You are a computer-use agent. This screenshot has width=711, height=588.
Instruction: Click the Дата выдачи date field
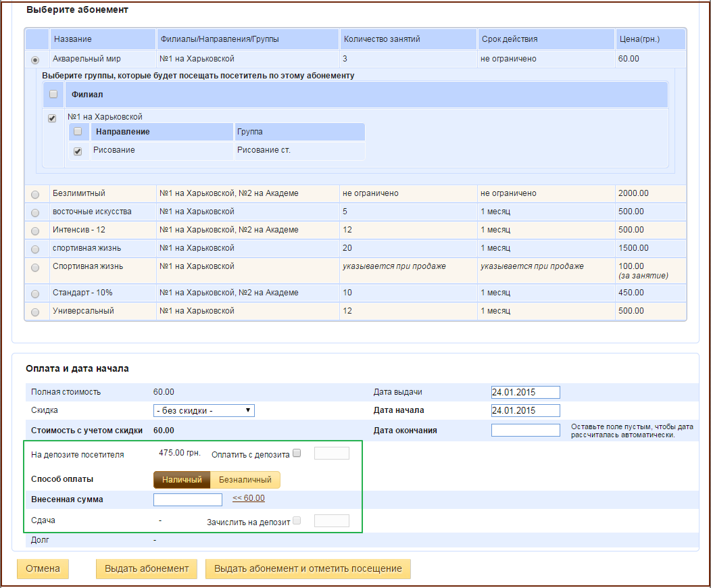(526, 392)
